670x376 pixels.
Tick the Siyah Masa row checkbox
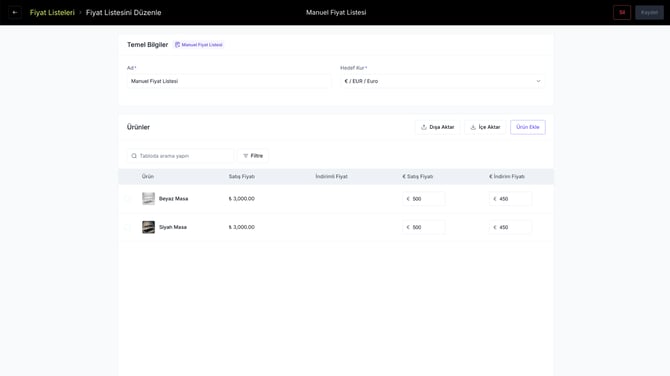coord(128,227)
